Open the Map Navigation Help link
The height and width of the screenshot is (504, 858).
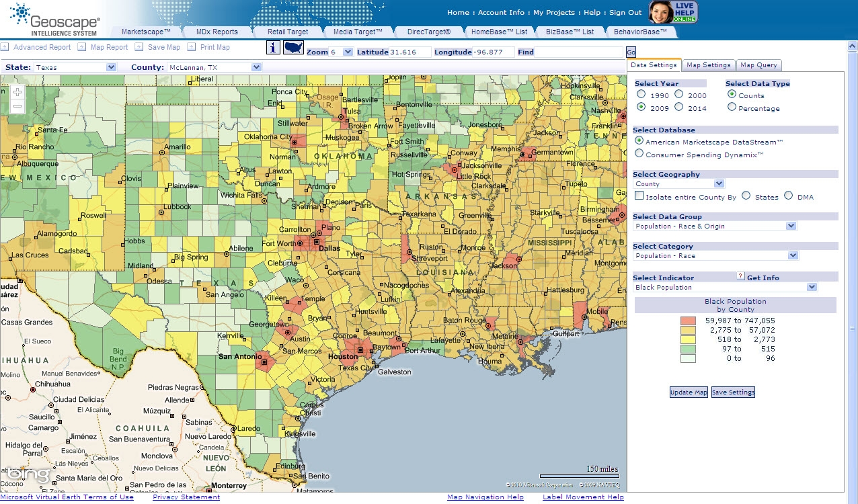coord(485,497)
